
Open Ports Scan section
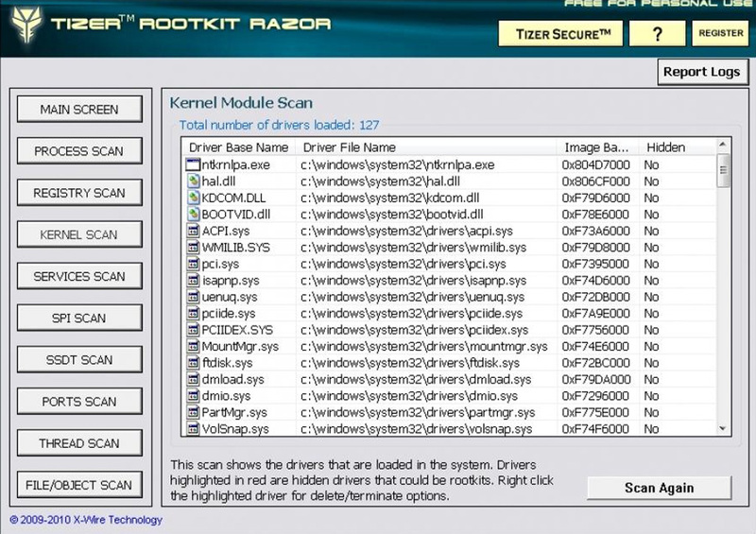pos(79,402)
